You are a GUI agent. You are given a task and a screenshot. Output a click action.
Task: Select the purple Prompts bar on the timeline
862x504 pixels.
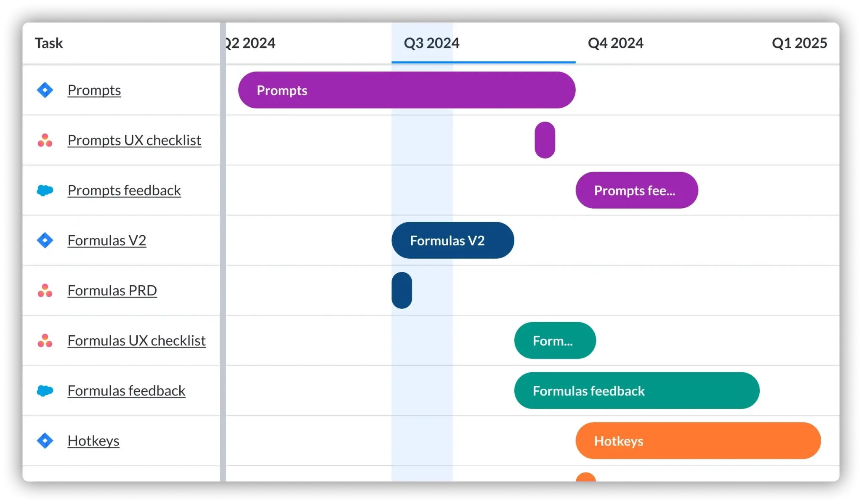coord(407,90)
